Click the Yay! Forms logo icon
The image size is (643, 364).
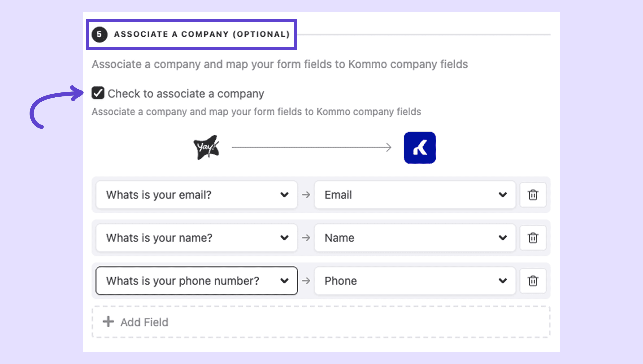207,147
